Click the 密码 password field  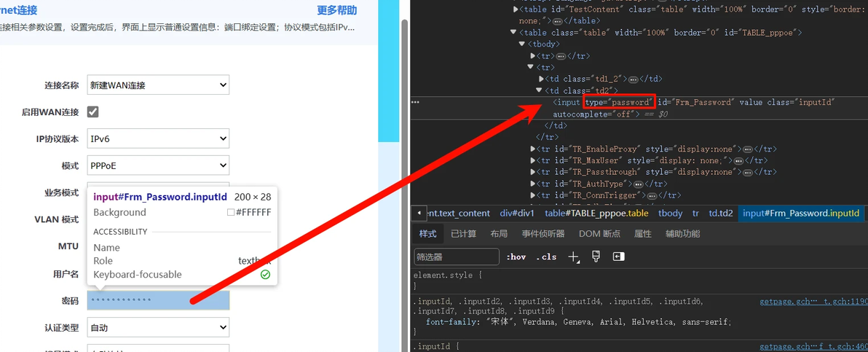[158, 300]
